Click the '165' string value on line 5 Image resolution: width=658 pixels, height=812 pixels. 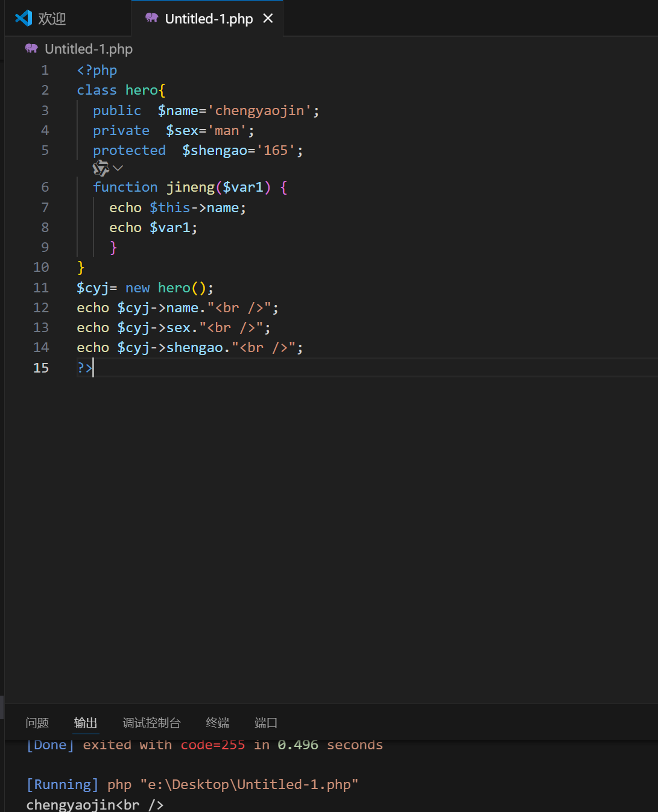[276, 151]
